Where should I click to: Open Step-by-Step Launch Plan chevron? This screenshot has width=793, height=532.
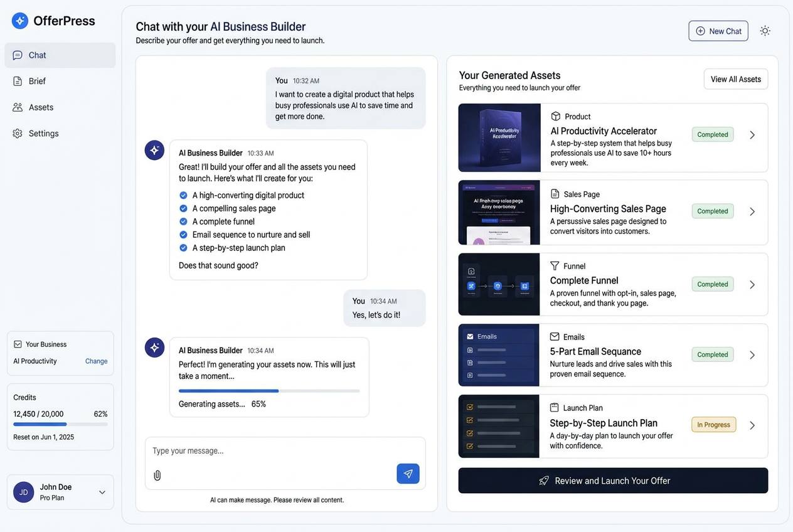click(752, 425)
